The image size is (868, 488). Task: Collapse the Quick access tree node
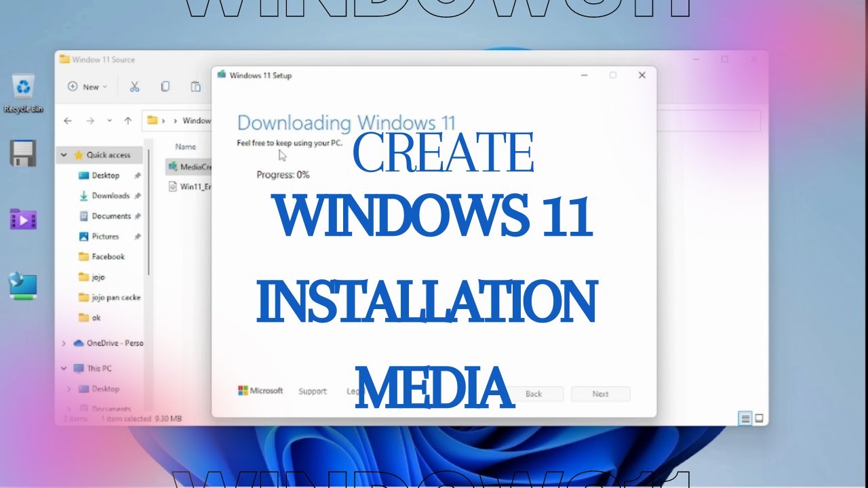tap(64, 155)
